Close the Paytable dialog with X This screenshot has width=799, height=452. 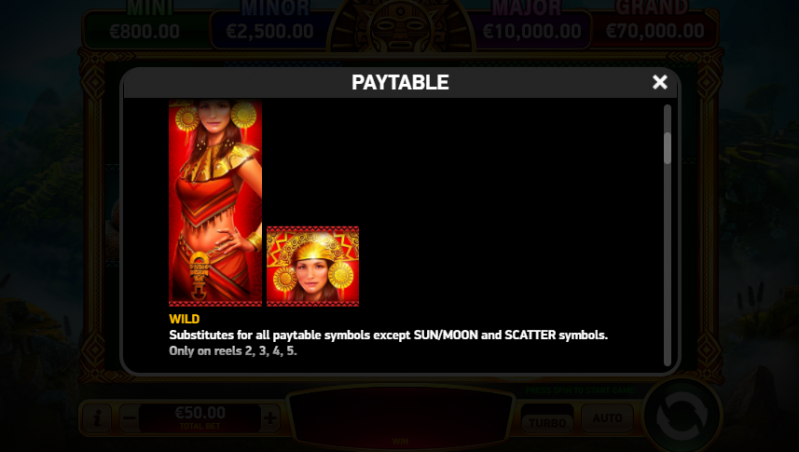point(659,82)
